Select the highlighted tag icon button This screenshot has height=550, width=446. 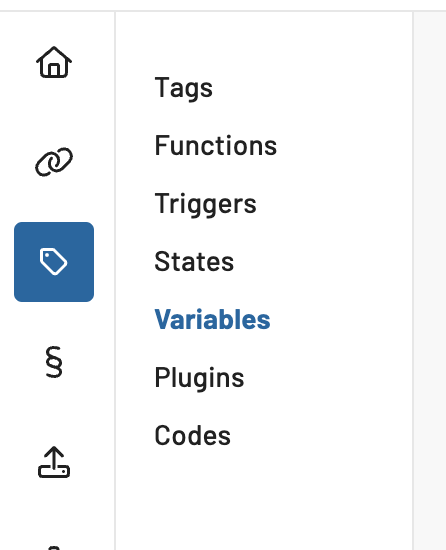click(x=54, y=262)
